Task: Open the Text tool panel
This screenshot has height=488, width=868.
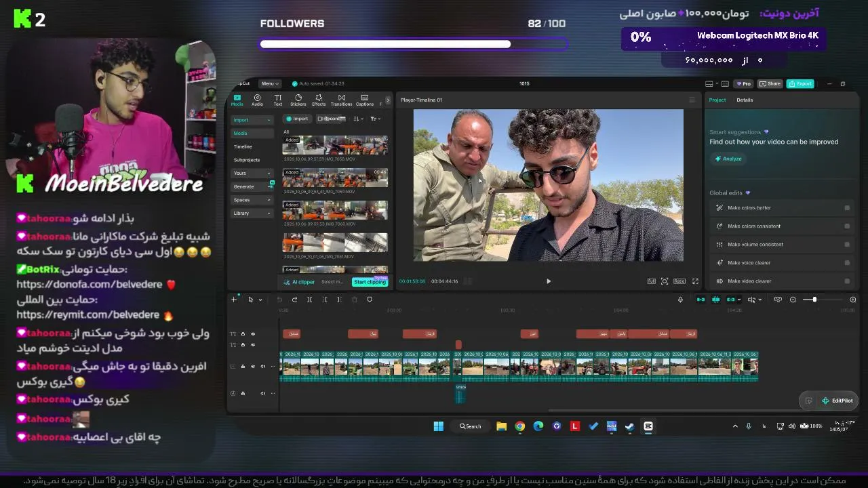Action: 277,100
